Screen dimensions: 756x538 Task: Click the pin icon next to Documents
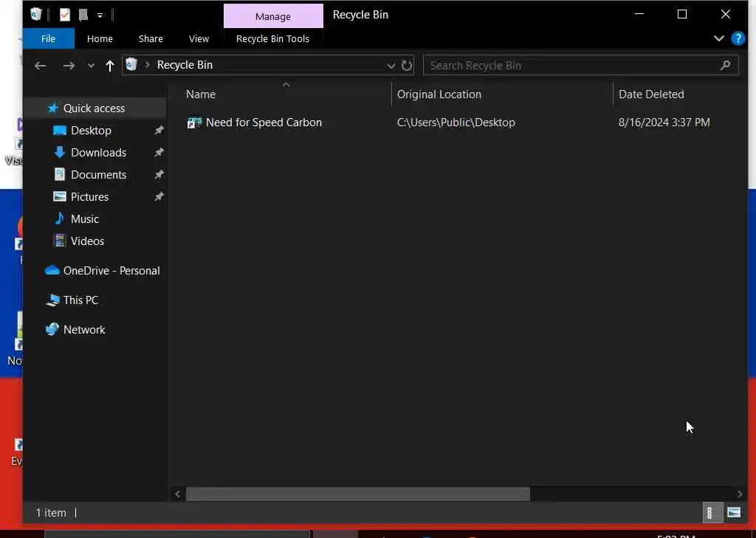click(x=159, y=174)
